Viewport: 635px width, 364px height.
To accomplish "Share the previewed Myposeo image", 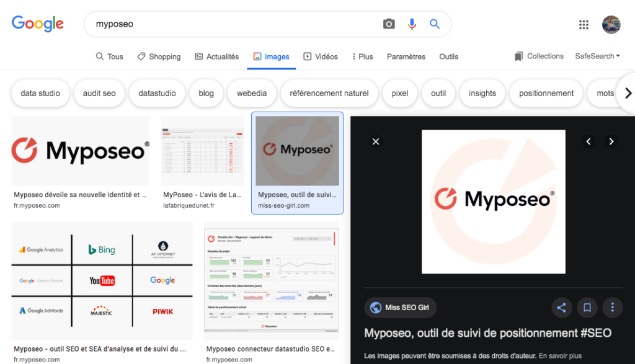I will [561, 308].
